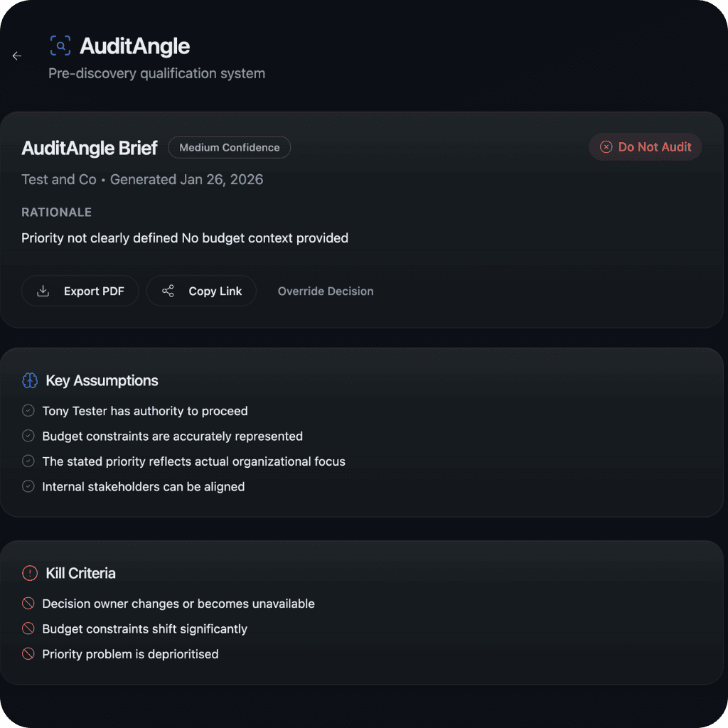Toggle the check beside stated priority assumption

[x=28, y=461]
